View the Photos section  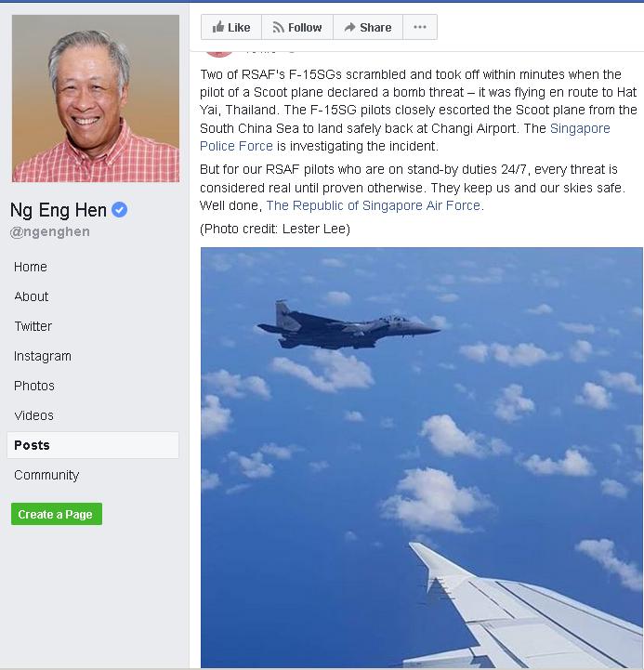click(34, 386)
